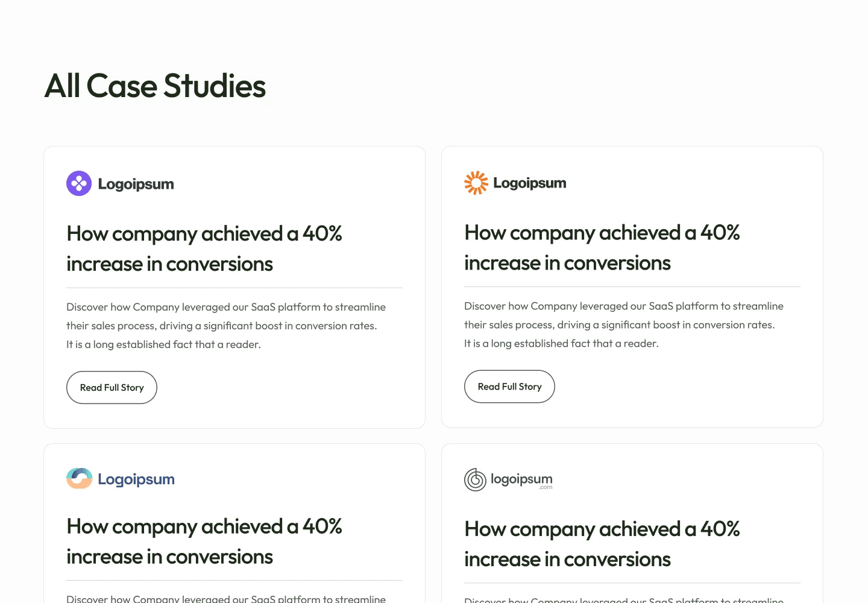Click the spiral circle logoipsum.com icon

475,480
